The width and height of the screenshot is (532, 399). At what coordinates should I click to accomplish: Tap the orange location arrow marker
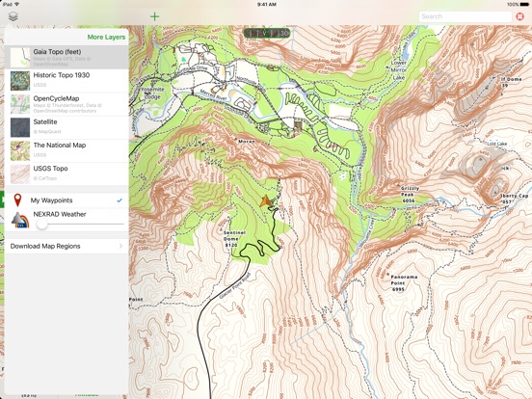coord(265,200)
